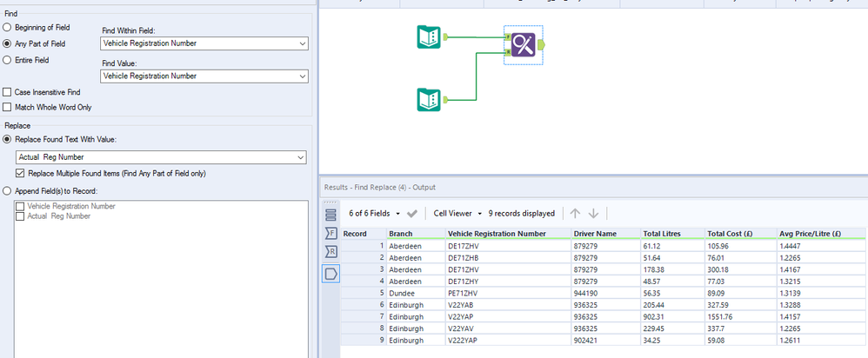Image resolution: width=868 pixels, height=358 pixels.
Task: Click the upper Input Data output anchor
Action: tap(445, 37)
